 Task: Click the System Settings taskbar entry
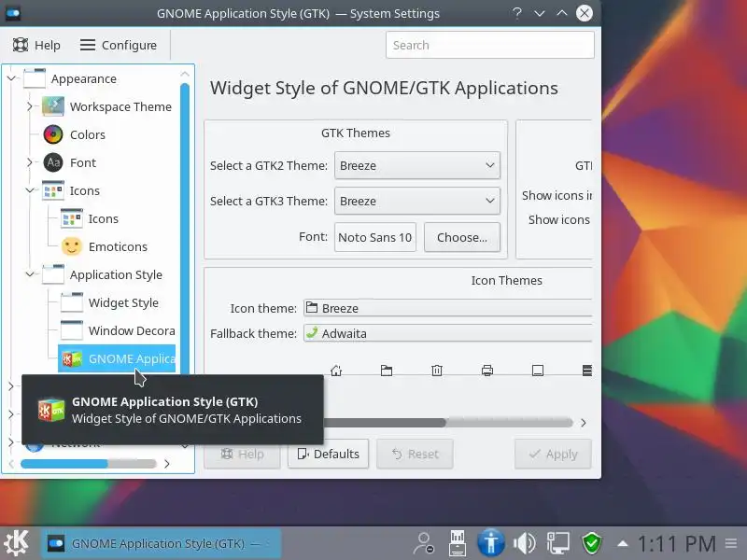click(x=162, y=543)
